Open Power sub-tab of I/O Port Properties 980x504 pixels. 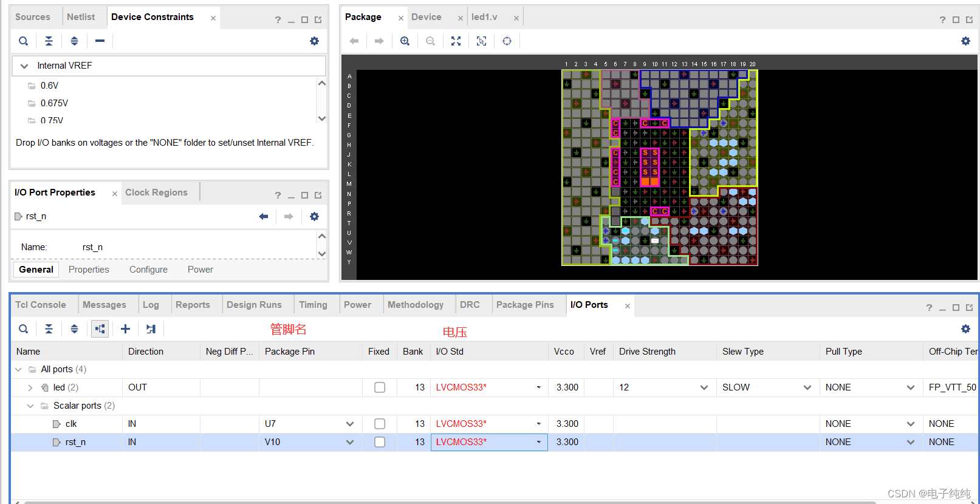[x=200, y=270]
